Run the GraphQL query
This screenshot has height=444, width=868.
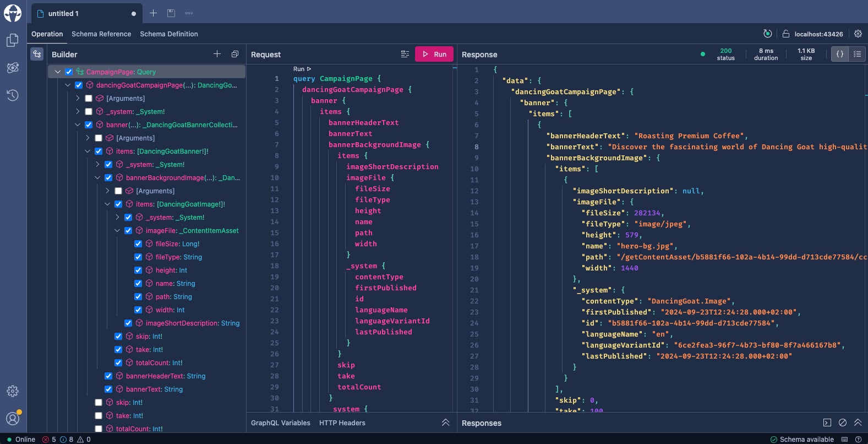(434, 54)
